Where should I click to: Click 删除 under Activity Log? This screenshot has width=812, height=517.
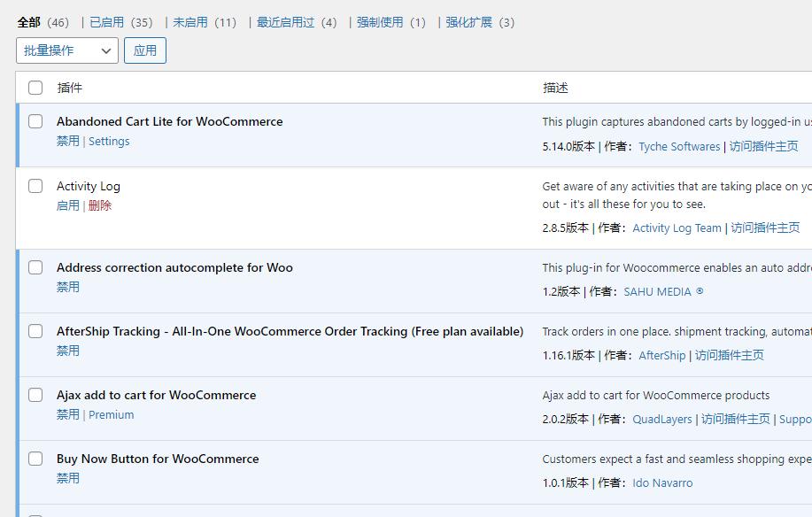[x=100, y=205]
